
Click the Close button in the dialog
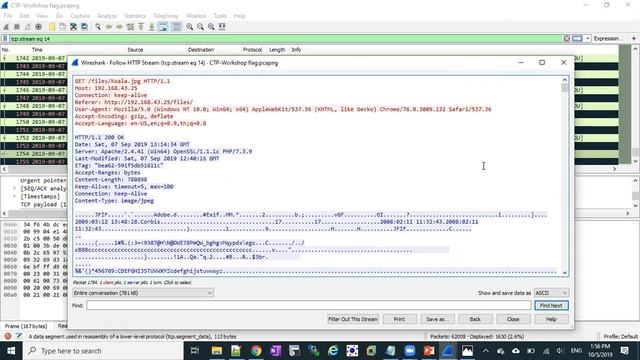[513, 319]
